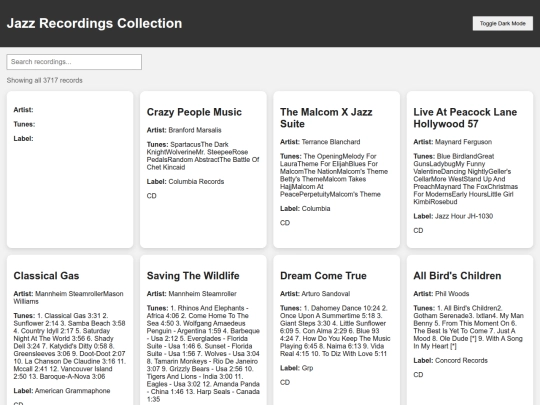Click the Concord Records label text
The width and height of the screenshot is (540, 405).
[461, 361]
